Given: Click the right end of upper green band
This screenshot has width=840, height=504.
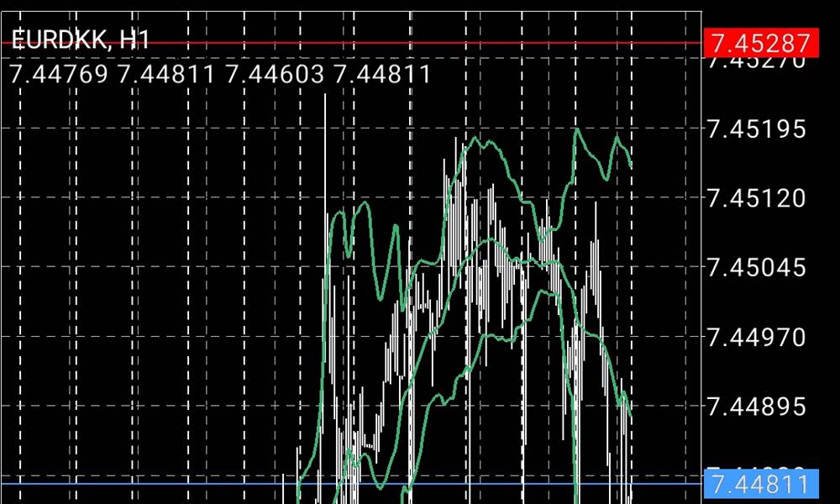Looking at the screenshot, I should pyautogui.click(x=631, y=165).
